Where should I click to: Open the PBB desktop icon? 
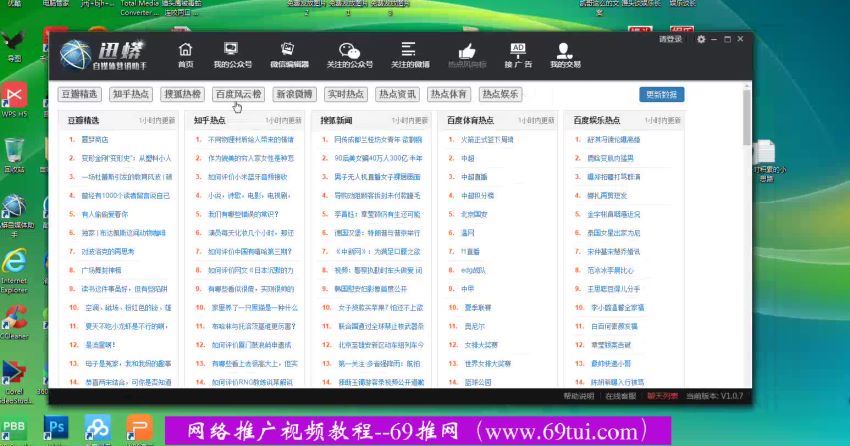pyautogui.click(x=14, y=430)
